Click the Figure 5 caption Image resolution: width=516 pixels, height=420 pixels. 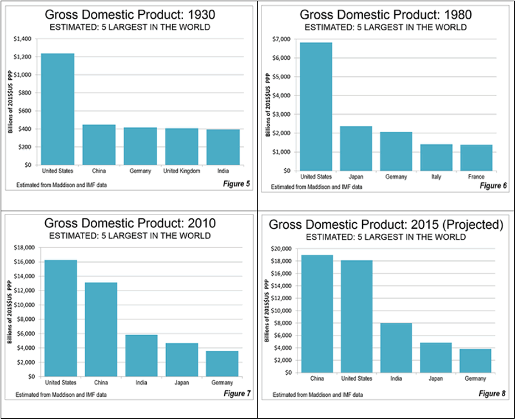[233, 185]
